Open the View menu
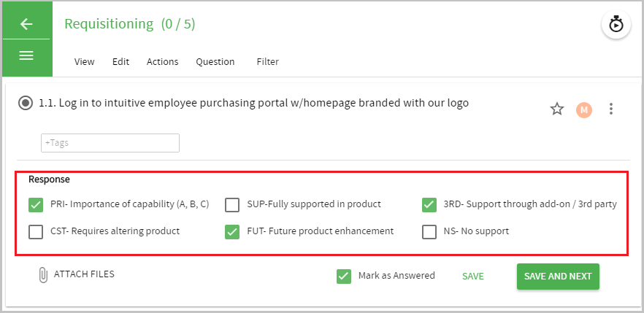The width and height of the screenshot is (644, 313). 84,62
